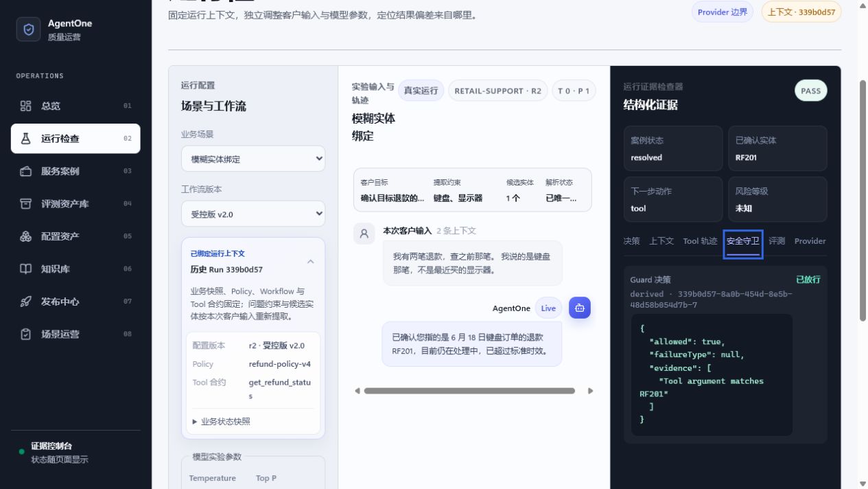Click the 历史 Run 339b0d57 text
This screenshot has width=868, height=489.
tap(226, 270)
